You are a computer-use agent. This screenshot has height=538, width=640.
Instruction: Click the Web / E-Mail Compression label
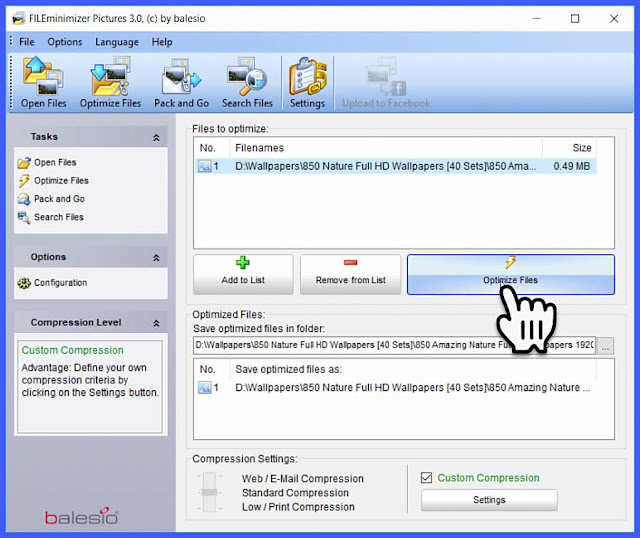(302, 478)
